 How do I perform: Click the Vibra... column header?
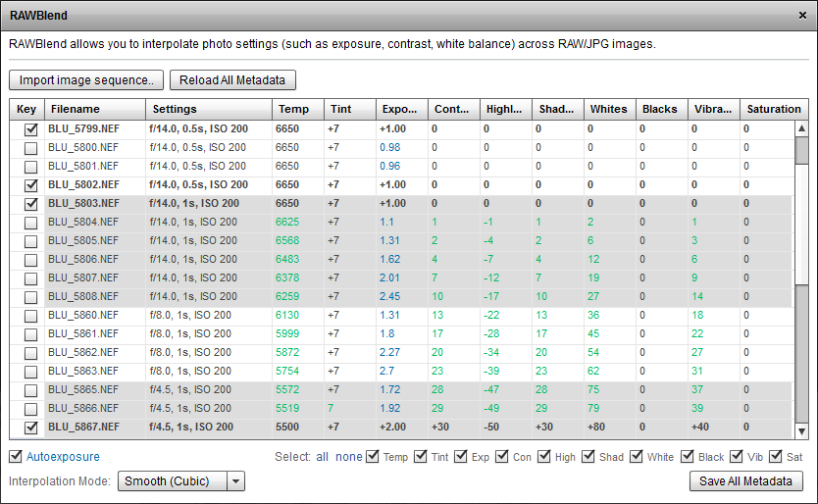714,109
